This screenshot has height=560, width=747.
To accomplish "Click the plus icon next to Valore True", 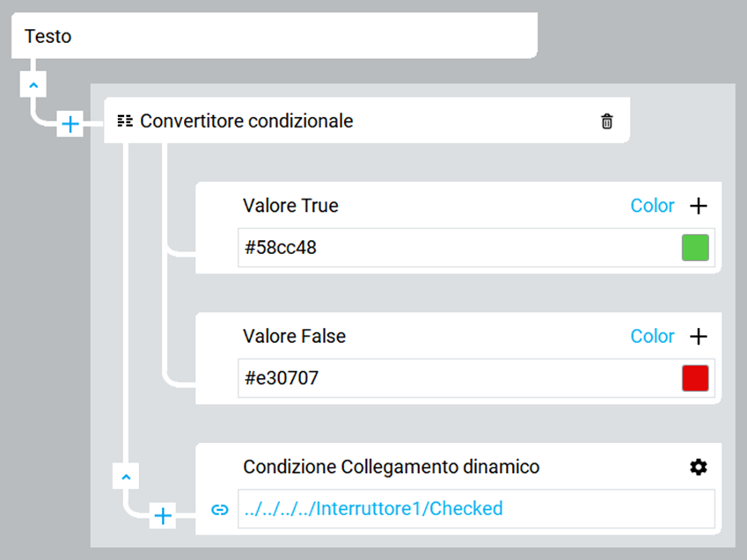I will click(699, 207).
